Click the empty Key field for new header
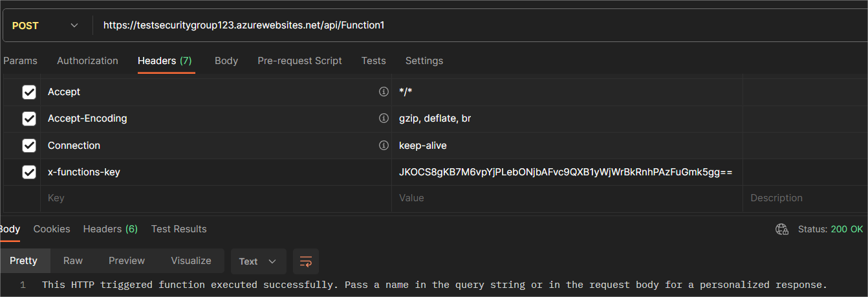The height and width of the screenshot is (297, 868). click(x=213, y=198)
